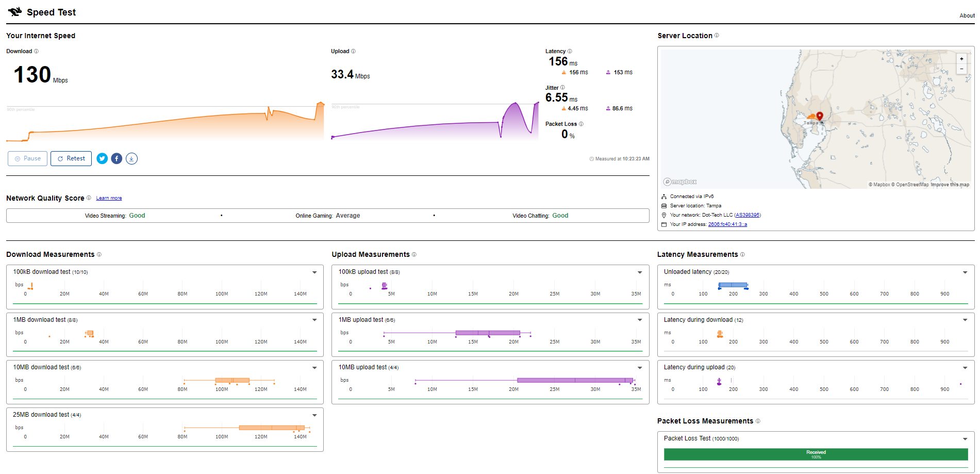Screen dimensions: 980x474
Task: Share results on Facebook
Action: (117, 158)
